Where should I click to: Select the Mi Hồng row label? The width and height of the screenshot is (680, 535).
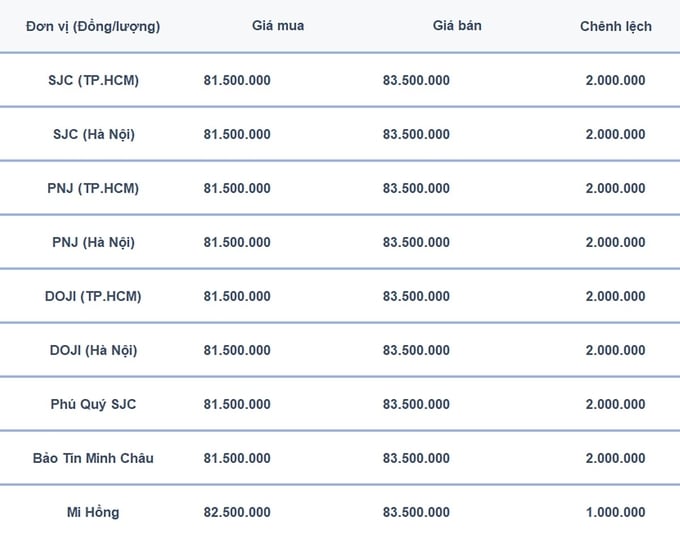click(x=93, y=512)
